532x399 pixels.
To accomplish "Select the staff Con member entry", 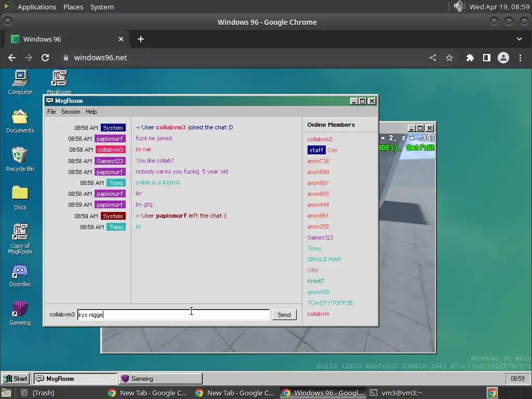I will (322, 150).
